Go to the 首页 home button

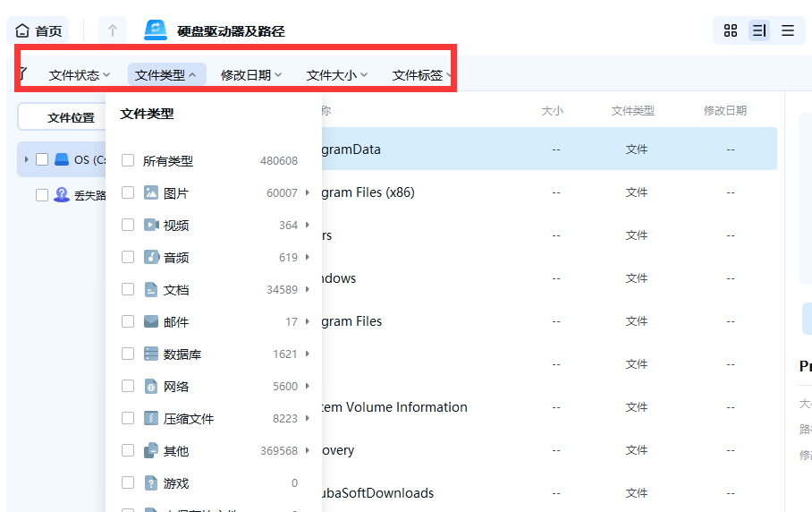[x=38, y=31]
